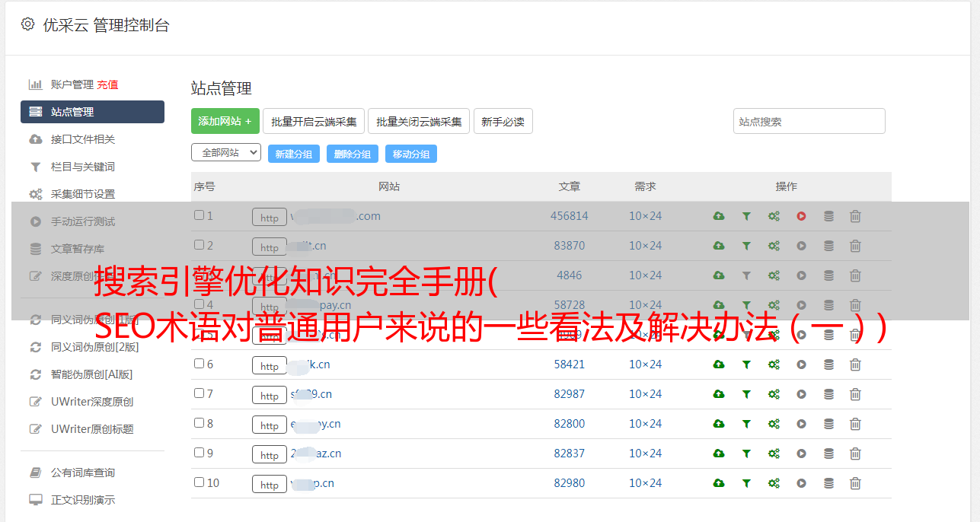Open 公有词库查询 in the sidebar

point(83,473)
